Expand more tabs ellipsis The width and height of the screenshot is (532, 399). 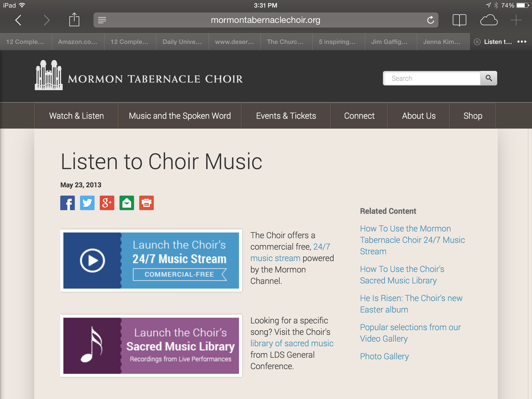[522, 42]
